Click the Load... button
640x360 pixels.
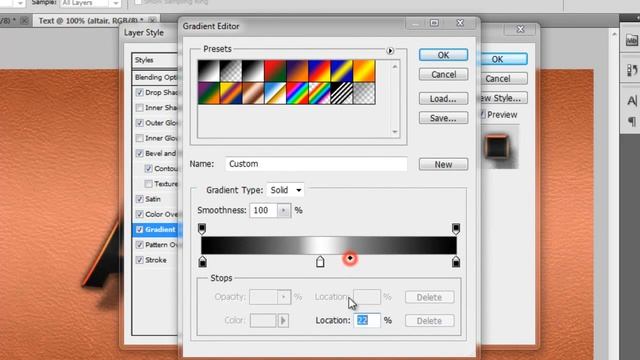point(443,98)
